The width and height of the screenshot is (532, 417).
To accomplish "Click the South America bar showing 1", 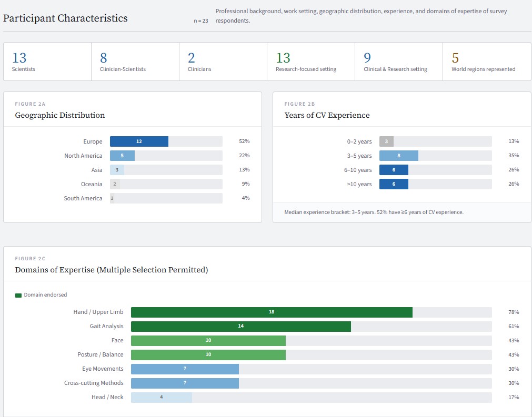I will tap(112, 198).
